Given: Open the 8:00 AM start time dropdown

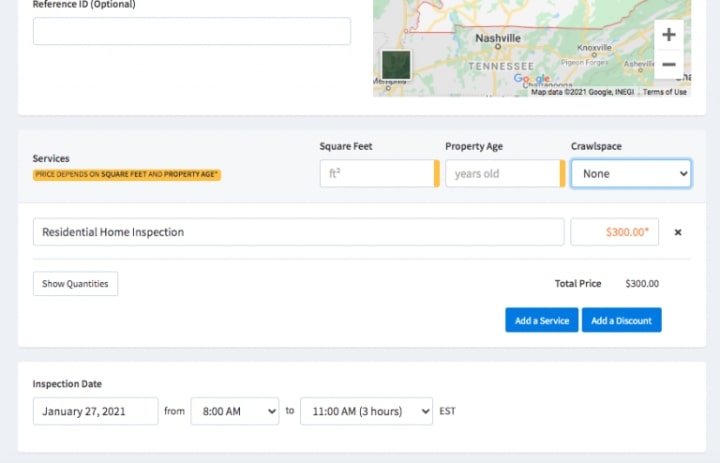Looking at the screenshot, I should click(x=235, y=411).
